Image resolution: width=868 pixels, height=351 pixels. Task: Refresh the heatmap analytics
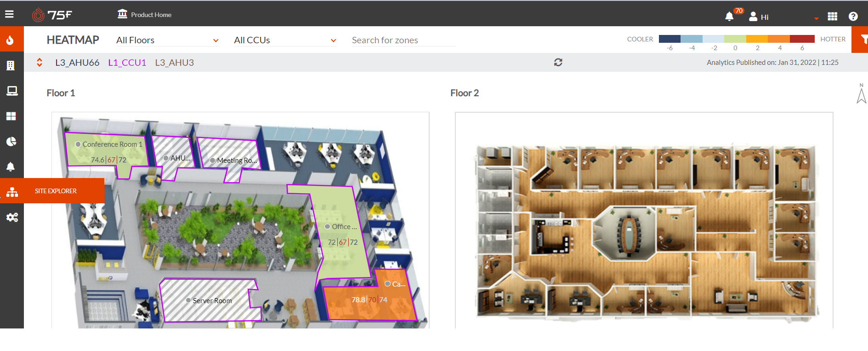pyautogui.click(x=558, y=62)
